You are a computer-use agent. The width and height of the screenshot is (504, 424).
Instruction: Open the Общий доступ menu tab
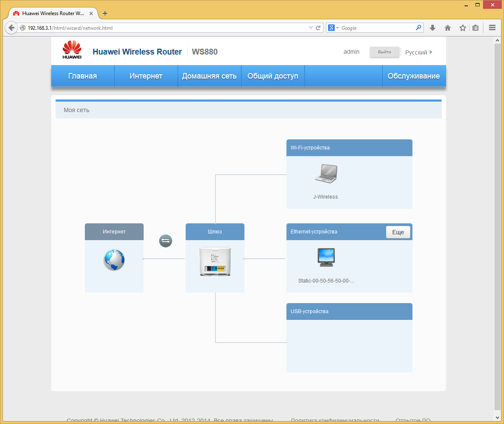tap(273, 76)
